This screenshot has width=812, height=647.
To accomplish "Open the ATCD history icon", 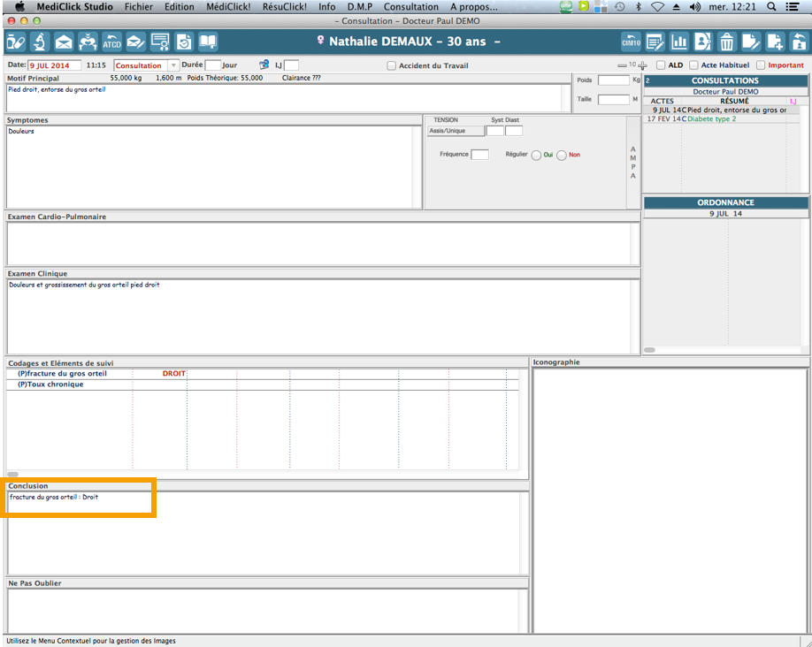I will (x=111, y=42).
